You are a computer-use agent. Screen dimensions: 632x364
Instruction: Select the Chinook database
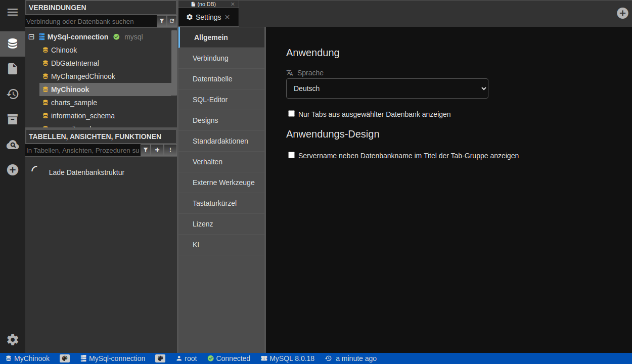[x=64, y=50]
